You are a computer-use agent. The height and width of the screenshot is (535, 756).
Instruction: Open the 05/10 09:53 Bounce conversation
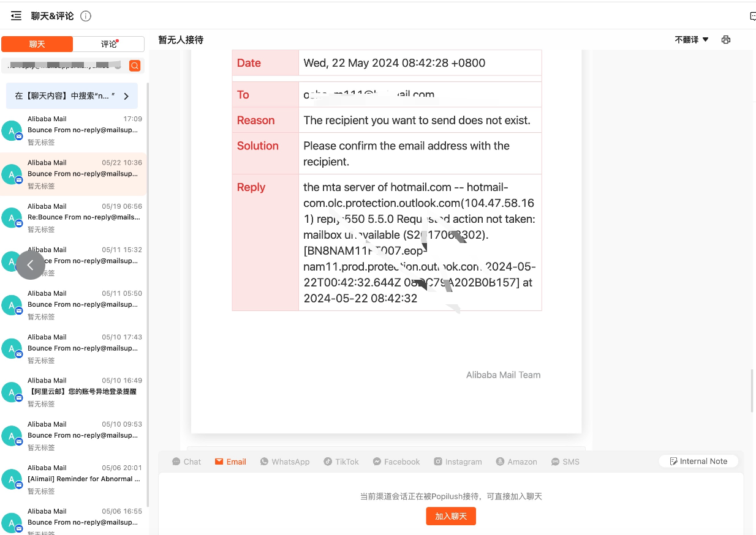73,435
